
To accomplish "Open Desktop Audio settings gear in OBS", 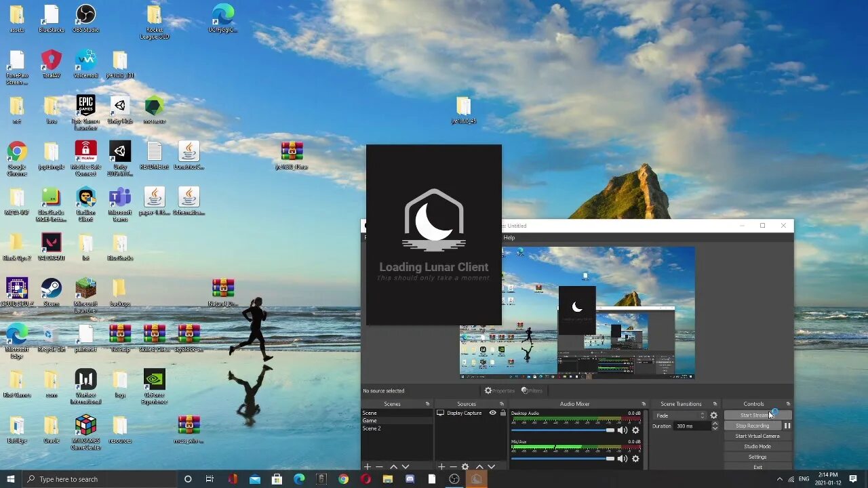I will (x=635, y=430).
